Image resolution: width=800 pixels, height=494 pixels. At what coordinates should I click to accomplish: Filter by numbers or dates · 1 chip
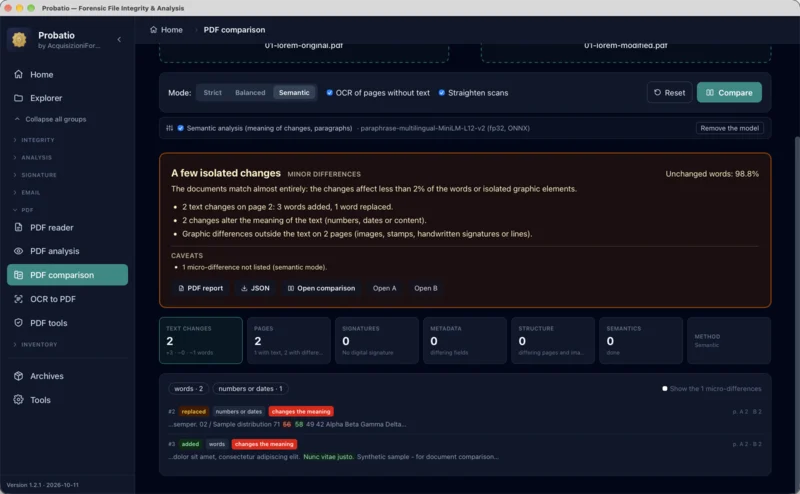251,389
